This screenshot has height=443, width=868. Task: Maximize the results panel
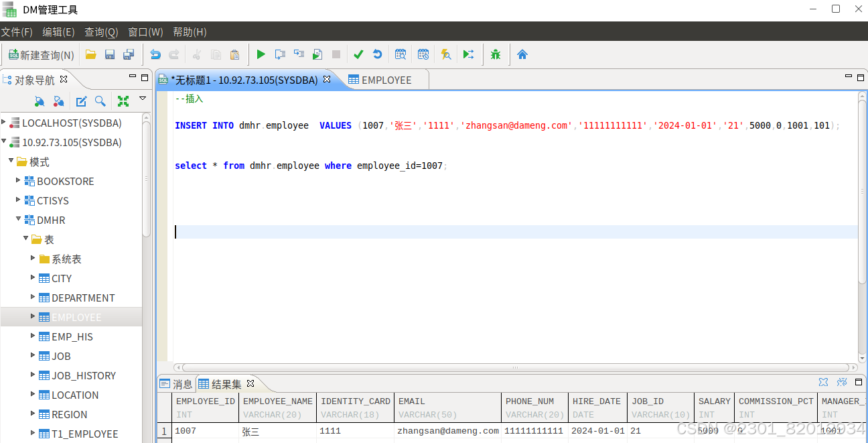(859, 382)
